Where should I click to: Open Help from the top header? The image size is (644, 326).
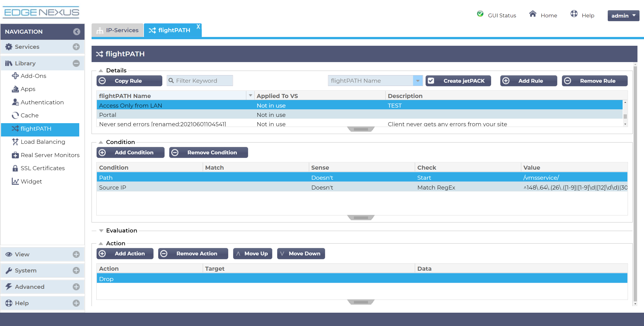pos(582,15)
